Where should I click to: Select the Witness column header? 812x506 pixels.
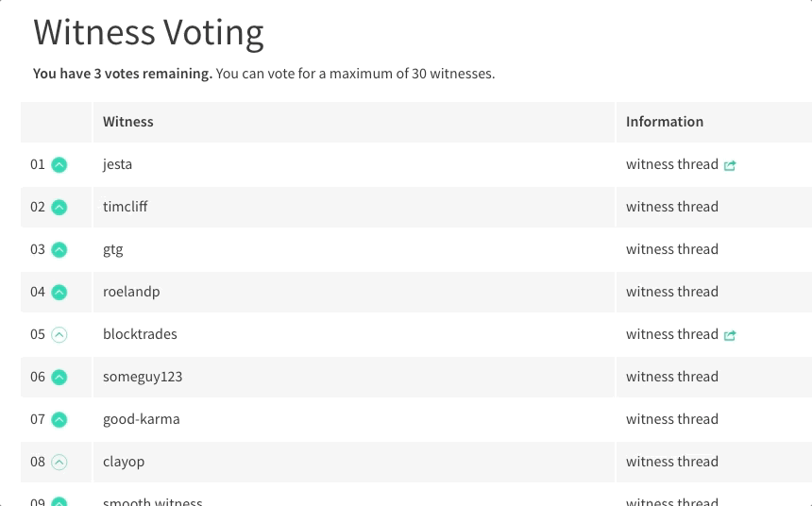(127, 122)
